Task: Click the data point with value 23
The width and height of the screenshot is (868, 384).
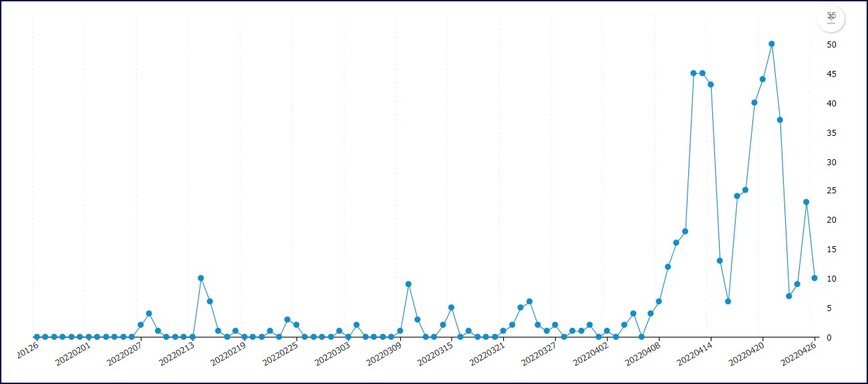Action: (x=807, y=202)
